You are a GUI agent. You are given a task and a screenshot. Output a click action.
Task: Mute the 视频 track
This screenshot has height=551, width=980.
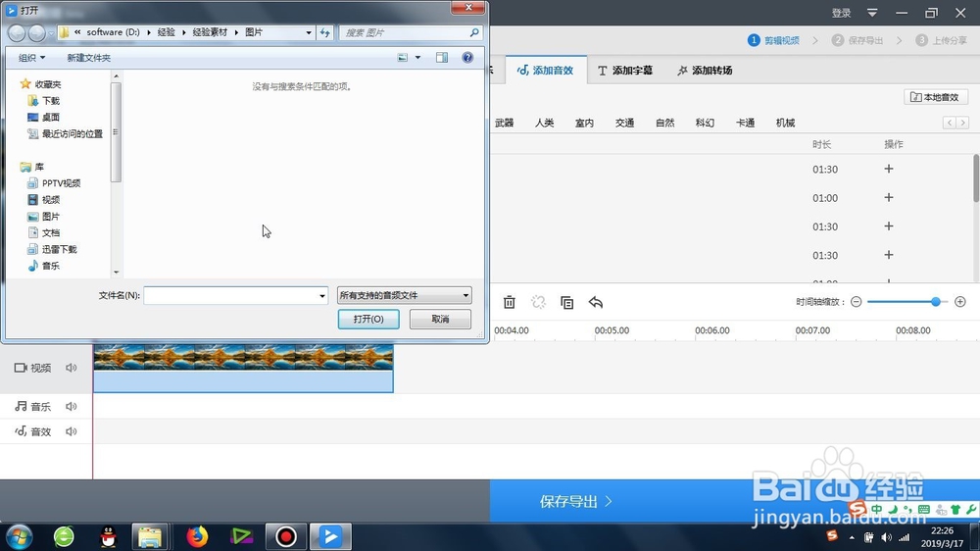(72, 368)
